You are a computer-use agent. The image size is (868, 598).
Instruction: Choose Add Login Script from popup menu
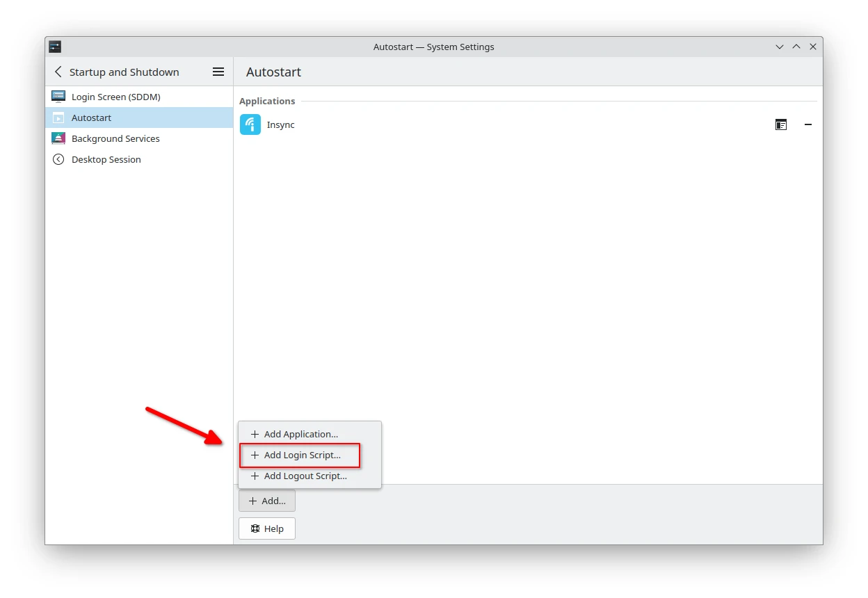302,455
